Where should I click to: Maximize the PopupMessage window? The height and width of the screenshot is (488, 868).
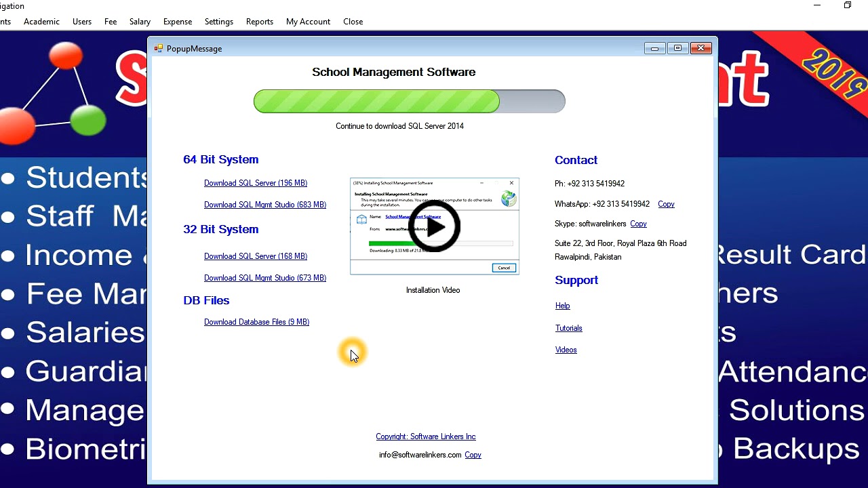point(677,48)
